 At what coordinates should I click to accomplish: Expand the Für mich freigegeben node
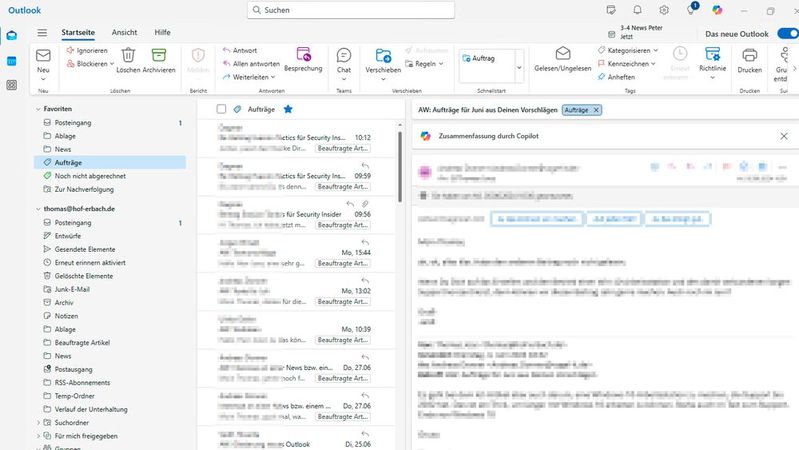(x=38, y=436)
